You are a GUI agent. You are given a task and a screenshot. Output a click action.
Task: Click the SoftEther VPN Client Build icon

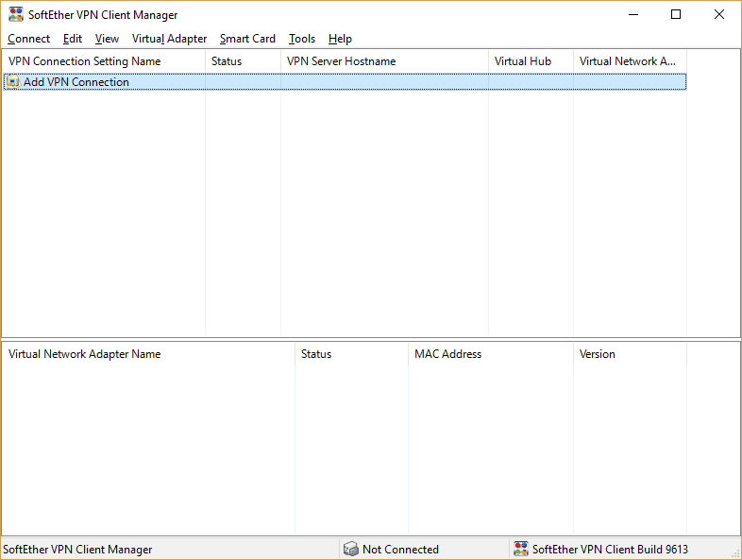521,549
